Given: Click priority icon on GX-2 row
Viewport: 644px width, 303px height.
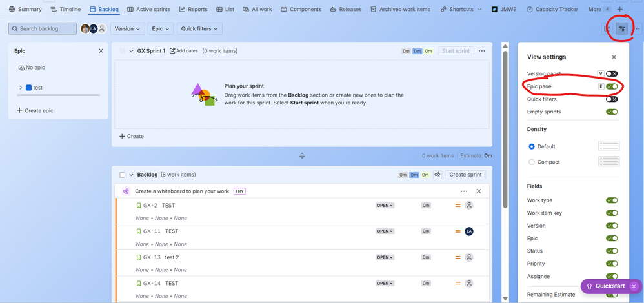Looking at the screenshot, I should coord(458,205).
